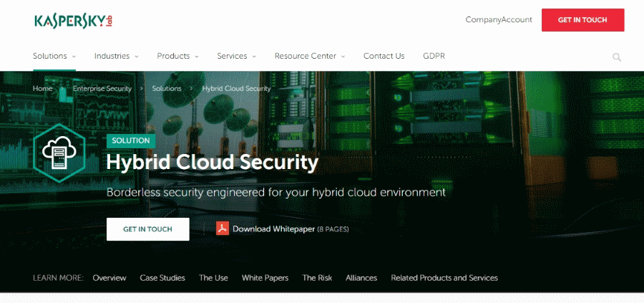The width and height of the screenshot is (644, 303).
Task: Jump to Case Studies section
Action: pos(162,278)
